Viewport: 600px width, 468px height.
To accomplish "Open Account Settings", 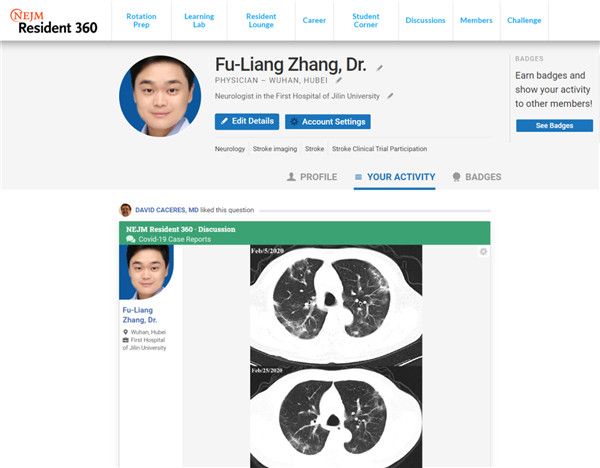I will click(x=328, y=122).
